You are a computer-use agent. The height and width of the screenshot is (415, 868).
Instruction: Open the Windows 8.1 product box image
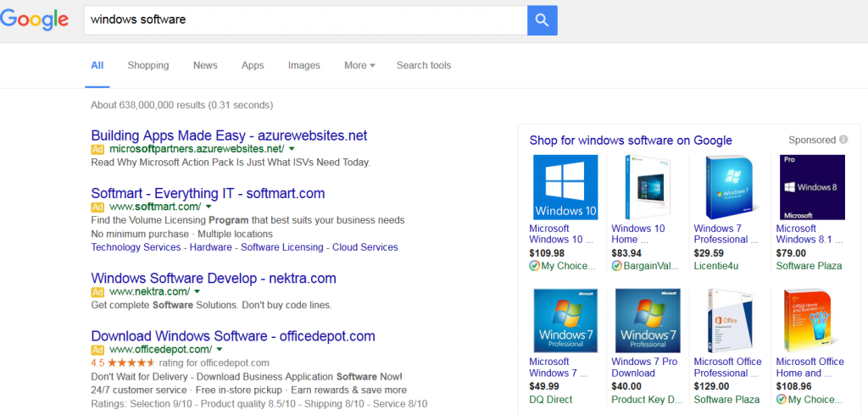click(812, 187)
